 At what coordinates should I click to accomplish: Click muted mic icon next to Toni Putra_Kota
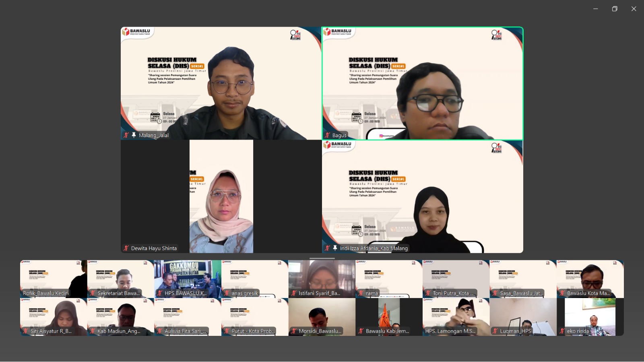coord(428,293)
